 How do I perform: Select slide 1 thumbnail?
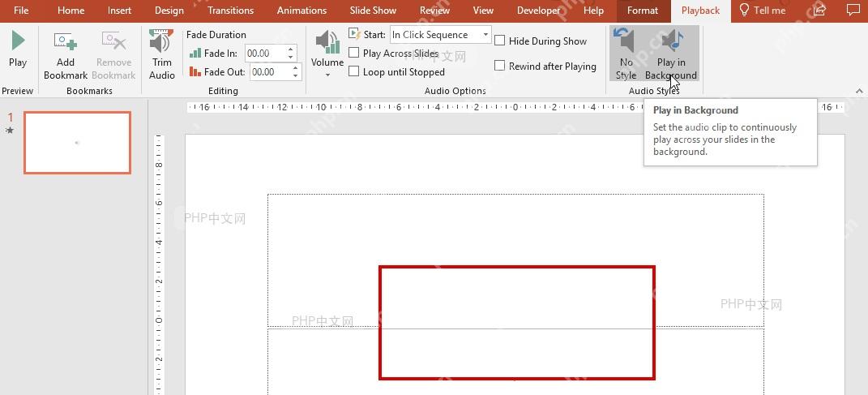77,143
